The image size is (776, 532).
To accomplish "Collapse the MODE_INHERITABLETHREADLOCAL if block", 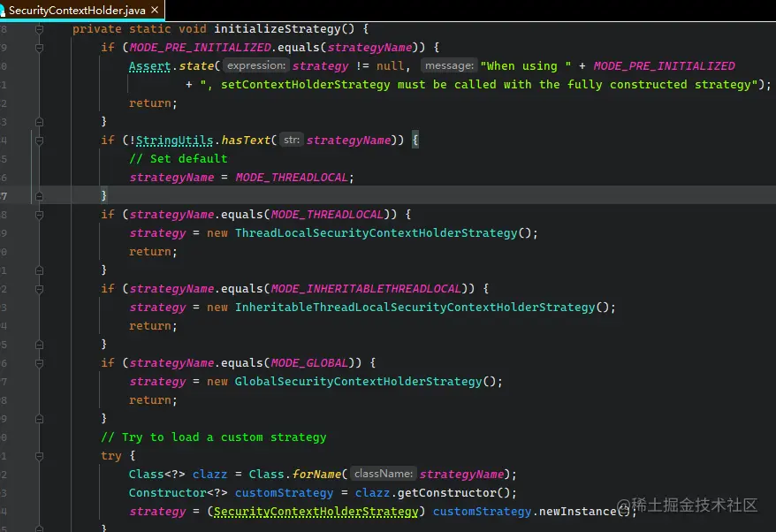I will [39, 289].
